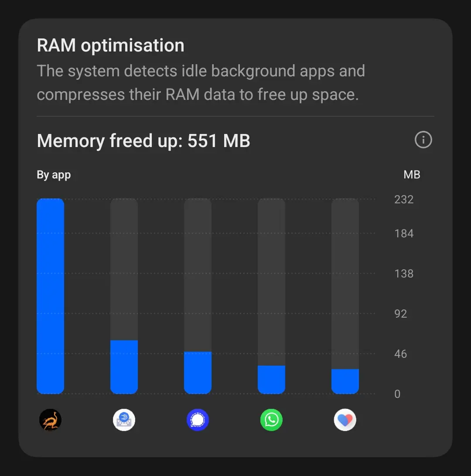The height and width of the screenshot is (476, 471).
Task: Tap the blue heart health app icon
Action: click(x=345, y=420)
